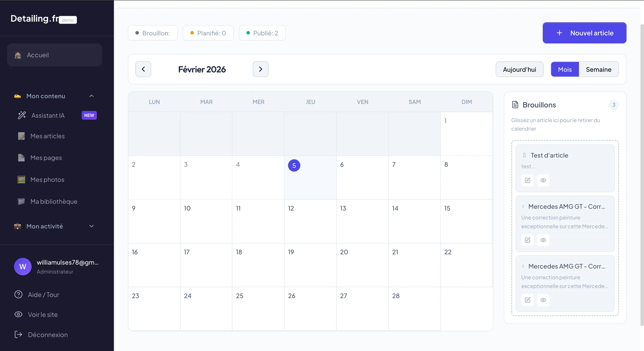Click the Detailing.fr logo
This screenshot has height=351, width=644.
35,18
